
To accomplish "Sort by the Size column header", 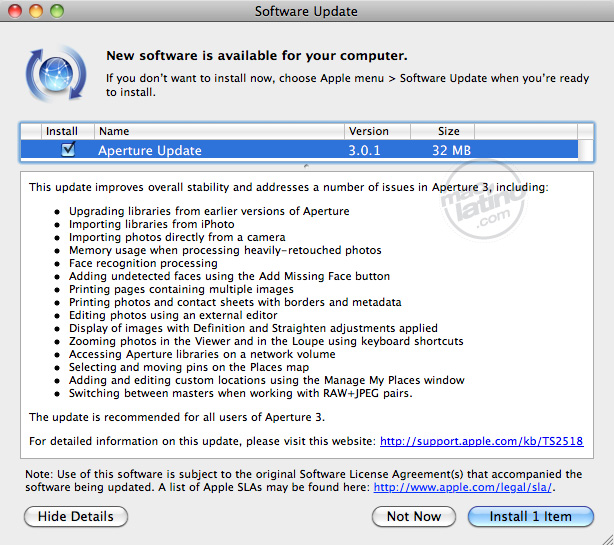I will (442, 131).
